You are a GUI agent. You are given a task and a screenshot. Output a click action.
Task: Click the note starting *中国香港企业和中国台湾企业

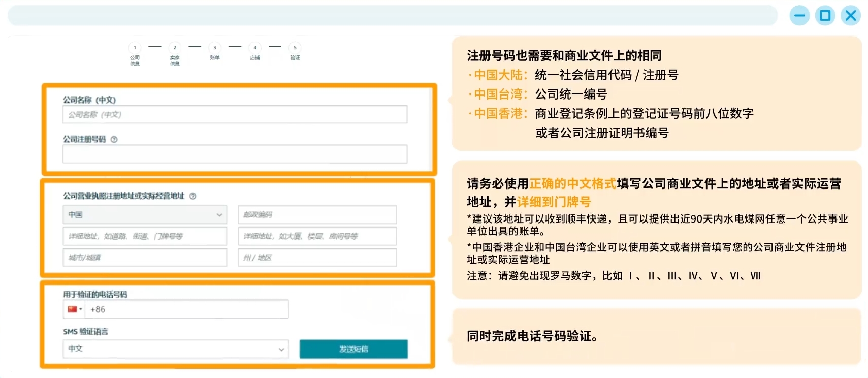pyautogui.click(x=657, y=254)
